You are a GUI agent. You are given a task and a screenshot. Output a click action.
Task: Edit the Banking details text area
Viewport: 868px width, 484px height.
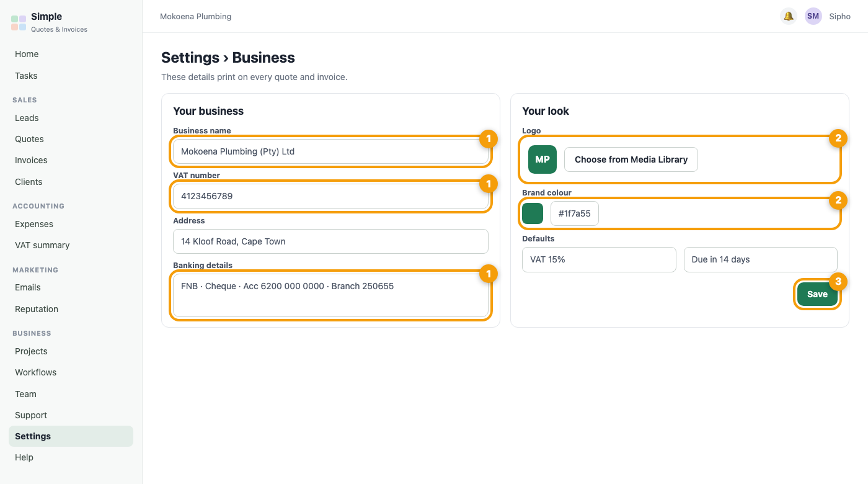coord(330,295)
